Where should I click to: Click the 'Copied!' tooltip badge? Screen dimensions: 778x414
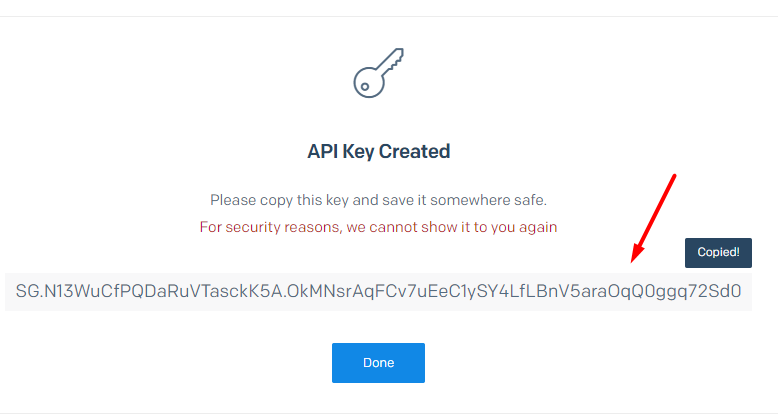click(x=718, y=253)
